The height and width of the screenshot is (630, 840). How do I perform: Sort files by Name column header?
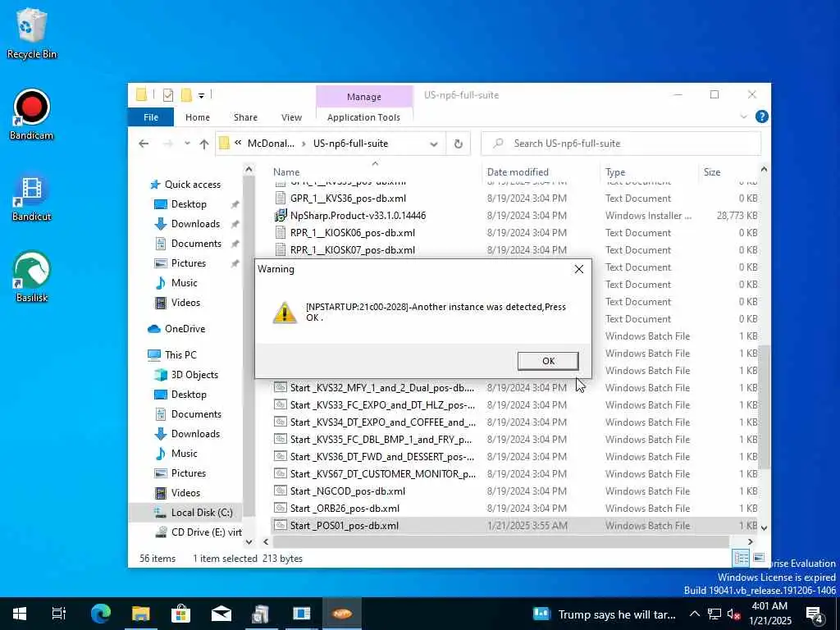tap(286, 172)
